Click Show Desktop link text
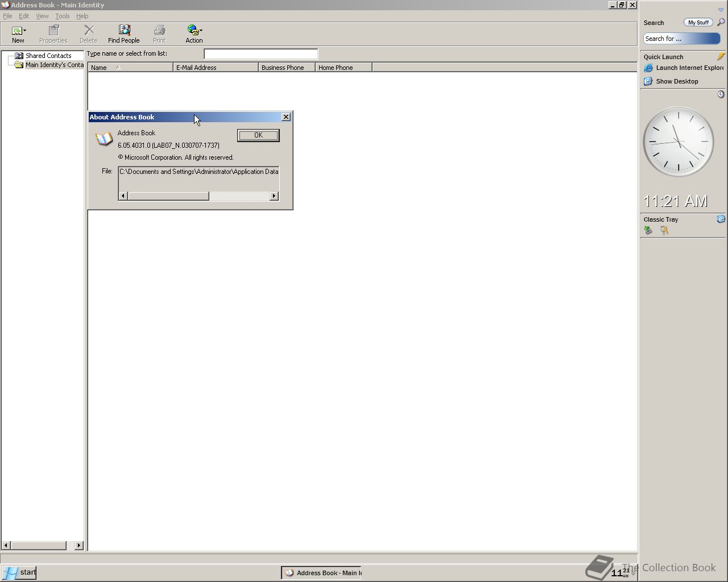The image size is (728, 582). click(x=677, y=81)
